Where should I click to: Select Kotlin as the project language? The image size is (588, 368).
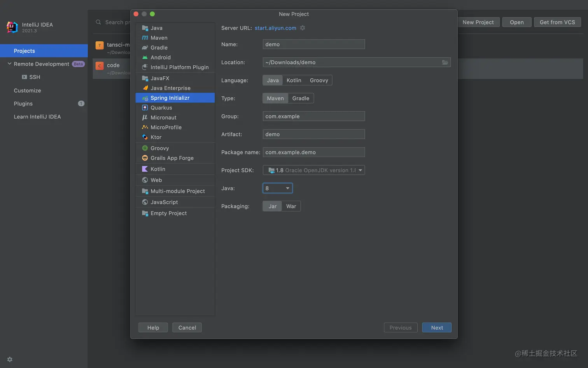click(294, 80)
